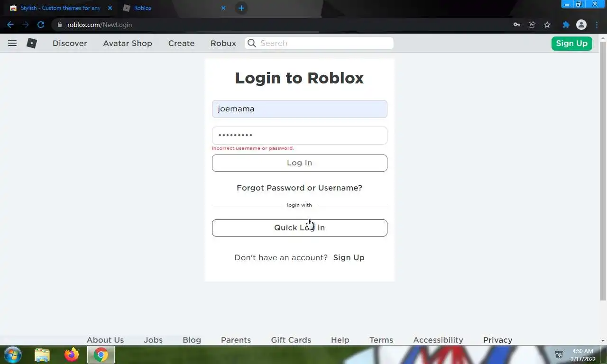Switch to Stylish custom themes tab
The width and height of the screenshot is (607, 364).
[x=61, y=8]
